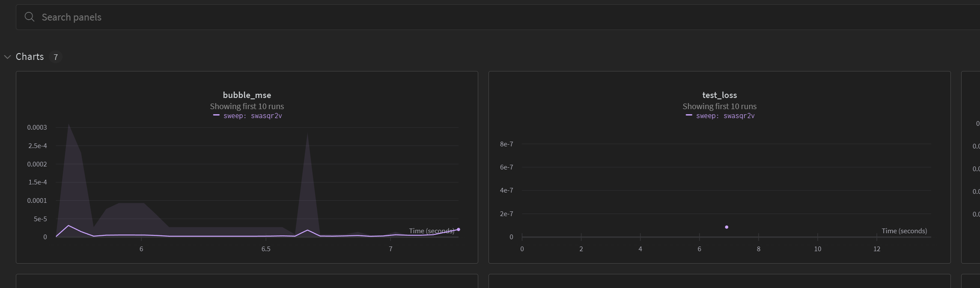Image resolution: width=980 pixels, height=288 pixels.
Task: Click the Charts section heading
Action: click(30, 56)
